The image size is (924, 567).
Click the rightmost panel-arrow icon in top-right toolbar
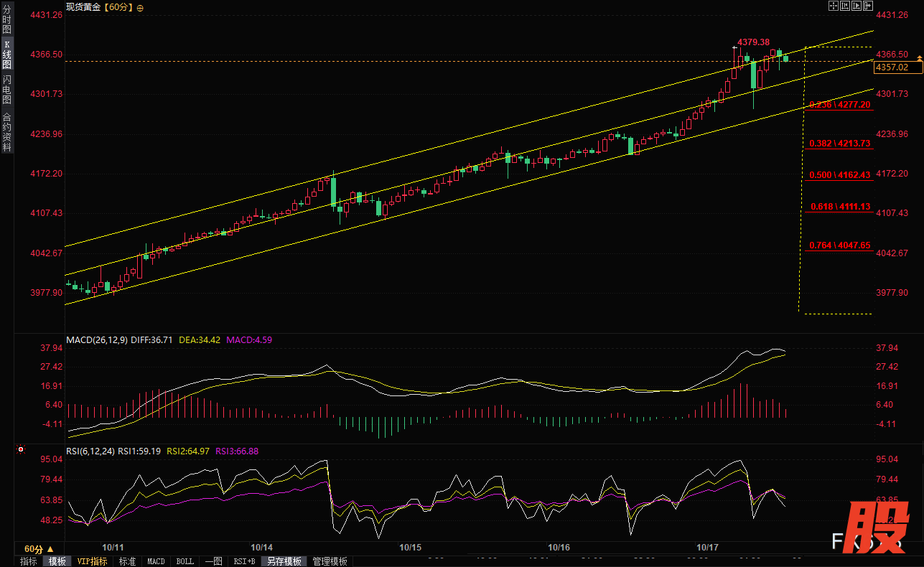tap(867, 6)
